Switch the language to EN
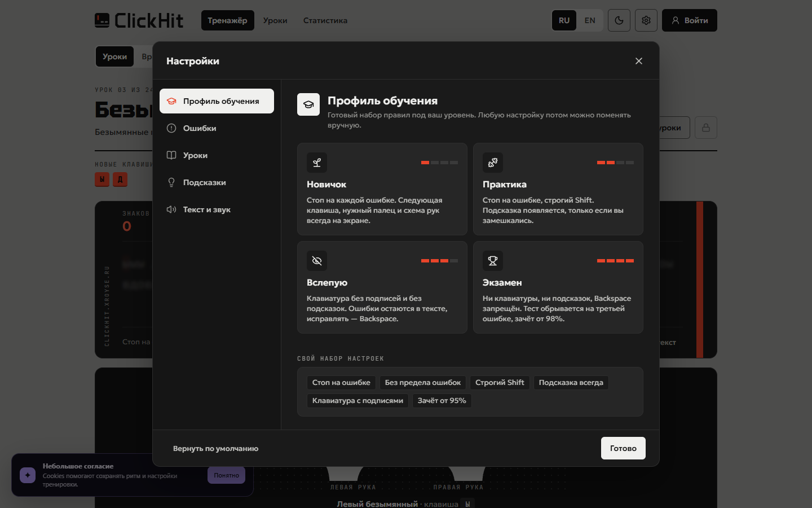 590,20
